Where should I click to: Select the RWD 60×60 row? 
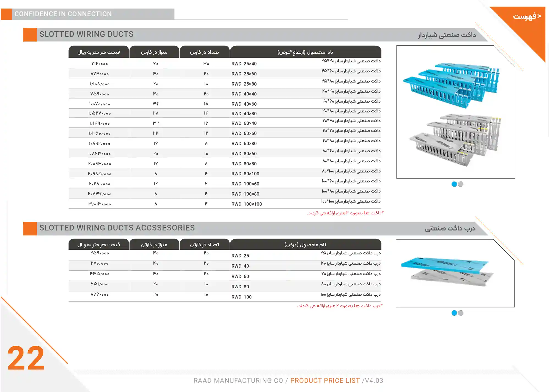click(244, 133)
